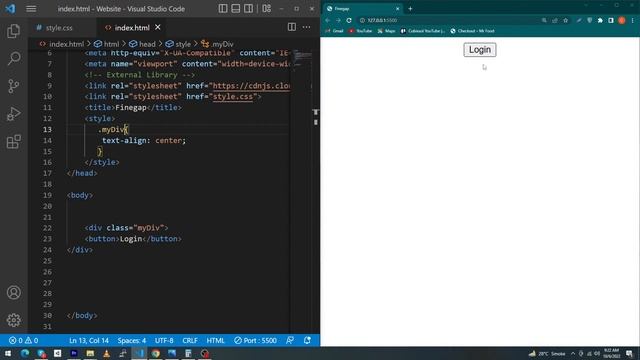Open VLC media player from the taskbar
Viewport: 640px width, 360px height.
click(107, 353)
